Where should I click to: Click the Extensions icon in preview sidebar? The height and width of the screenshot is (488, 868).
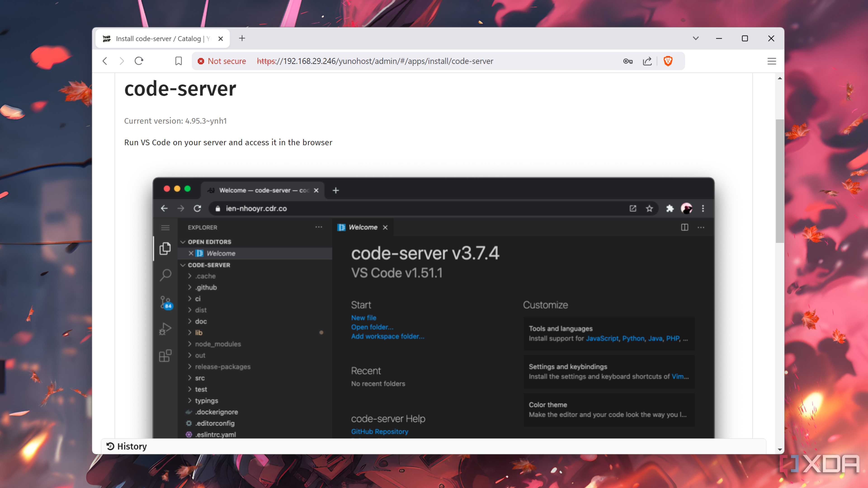coord(165,356)
